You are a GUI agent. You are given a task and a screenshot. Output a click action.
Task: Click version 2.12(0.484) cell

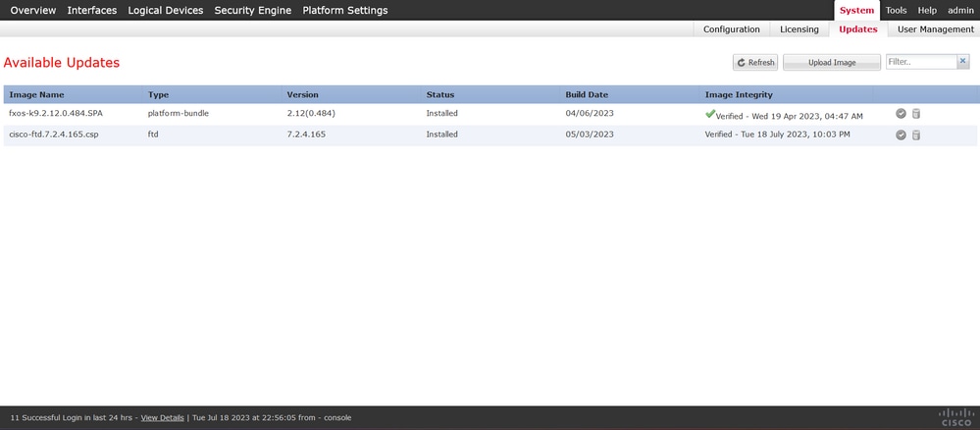tap(311, 113)
